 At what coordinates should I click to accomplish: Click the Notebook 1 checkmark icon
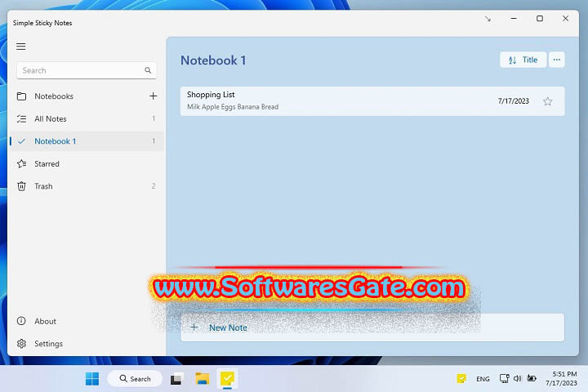pos(21,141)
